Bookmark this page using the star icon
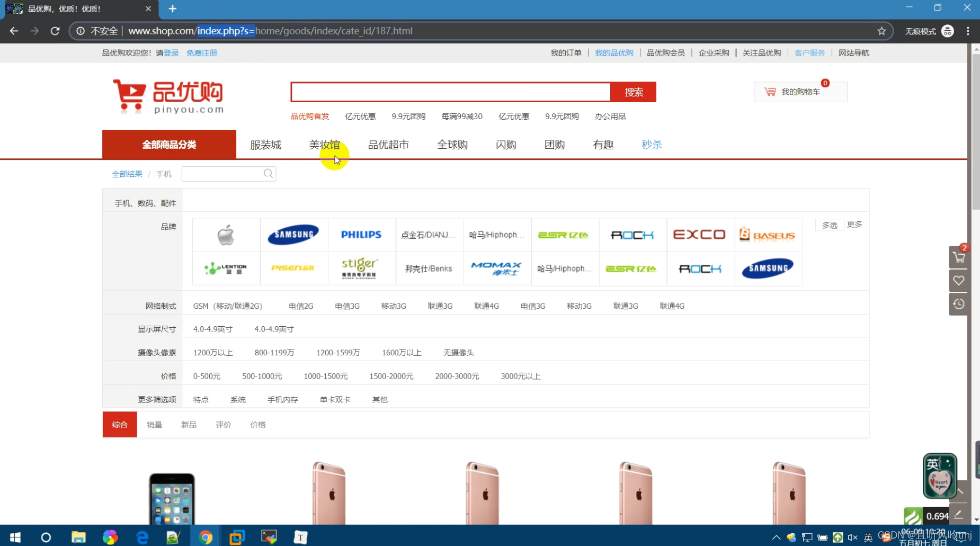This screenshot has width=980, height=546. (x=882, y=31)
